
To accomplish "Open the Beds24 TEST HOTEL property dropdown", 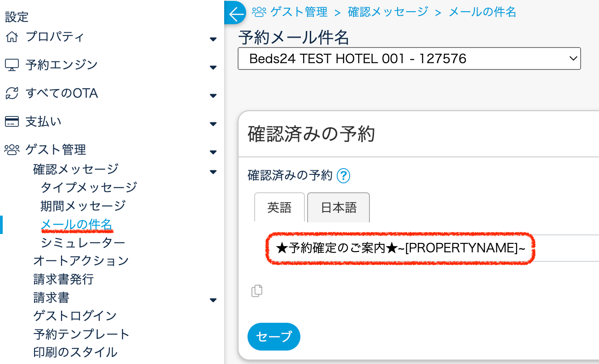I will [409, 59].
